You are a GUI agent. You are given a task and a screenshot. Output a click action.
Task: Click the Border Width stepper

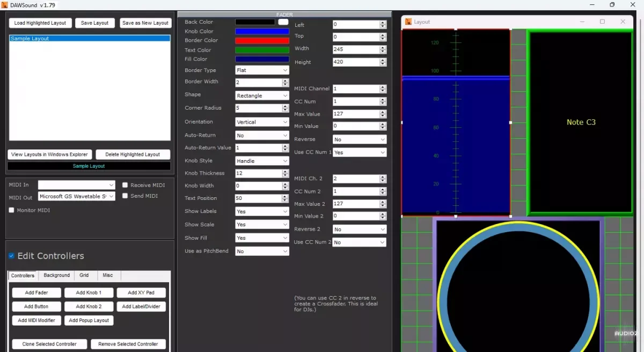pyautogui.click(x=286, y=82)
